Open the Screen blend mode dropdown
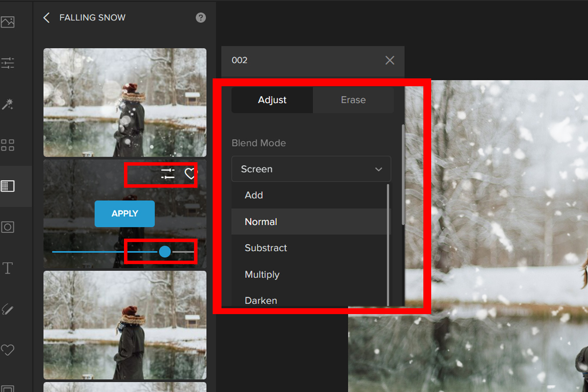Screen dimensions: 588x392 click(x=311, y=169)
